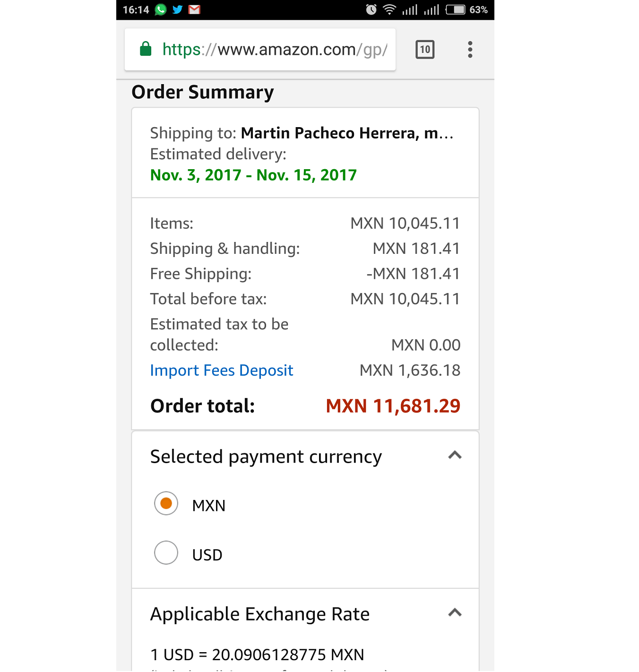Tap the USD currency label text
This screenshot has width=639, height=672.
[x=207, y=555]
